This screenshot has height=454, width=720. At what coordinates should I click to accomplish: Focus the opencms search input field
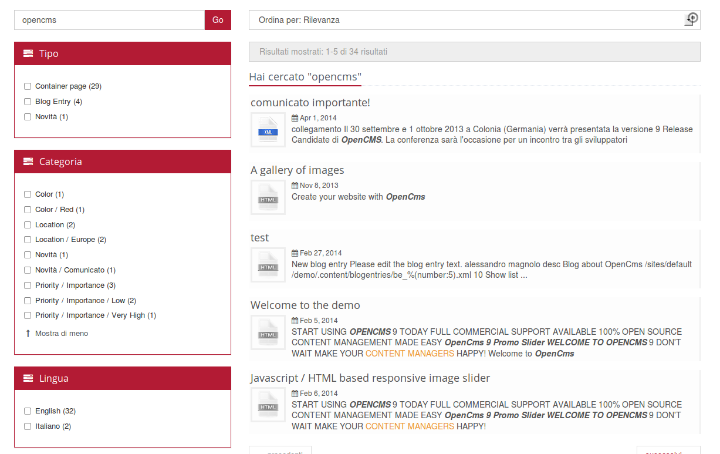coord(109,20)
